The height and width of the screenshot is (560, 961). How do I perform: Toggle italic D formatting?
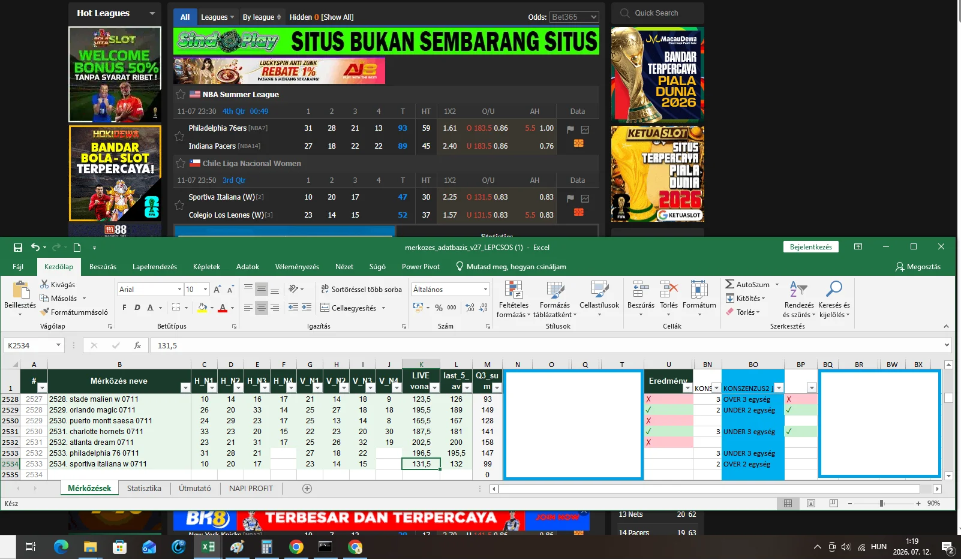pyautogui.click(x=137, y=308)
